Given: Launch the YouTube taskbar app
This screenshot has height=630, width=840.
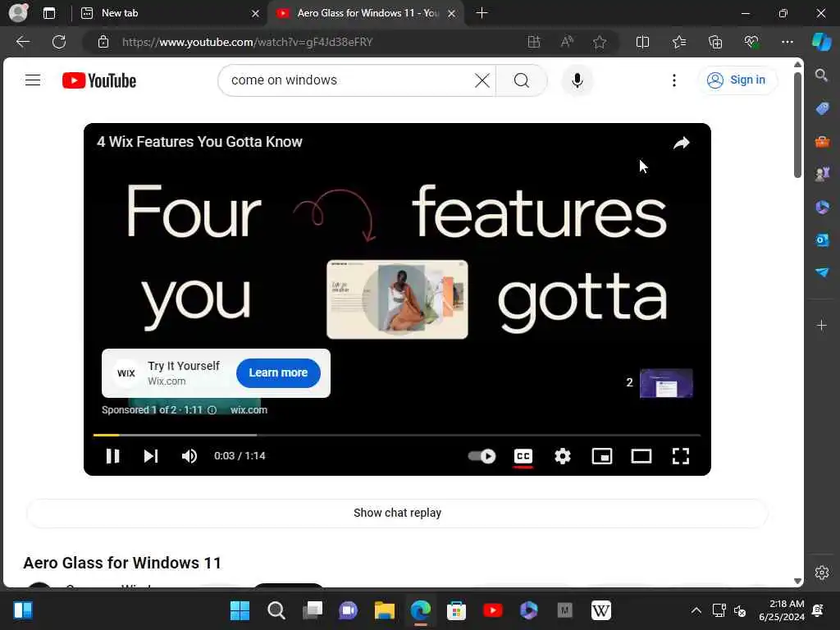Looking at the screenshot, I should pos(492,610).
